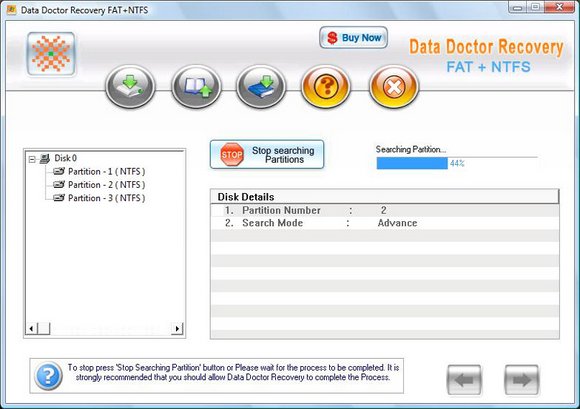Viewport: 580px width, 409px height.
Task: Click the orange X exit button
Action: click(394, 87)
